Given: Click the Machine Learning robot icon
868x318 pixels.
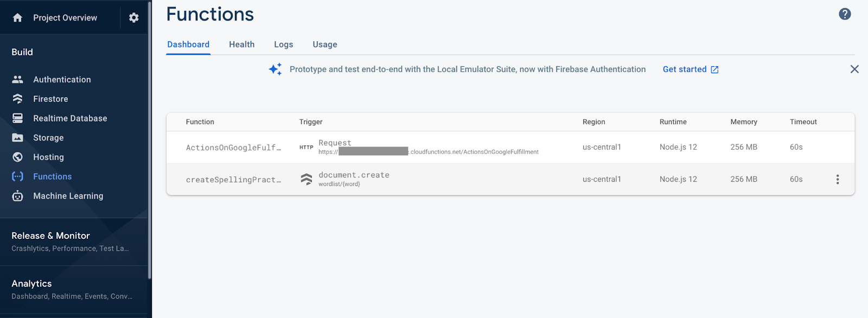Looking at the screenshot, I should [x=17, y=196].
